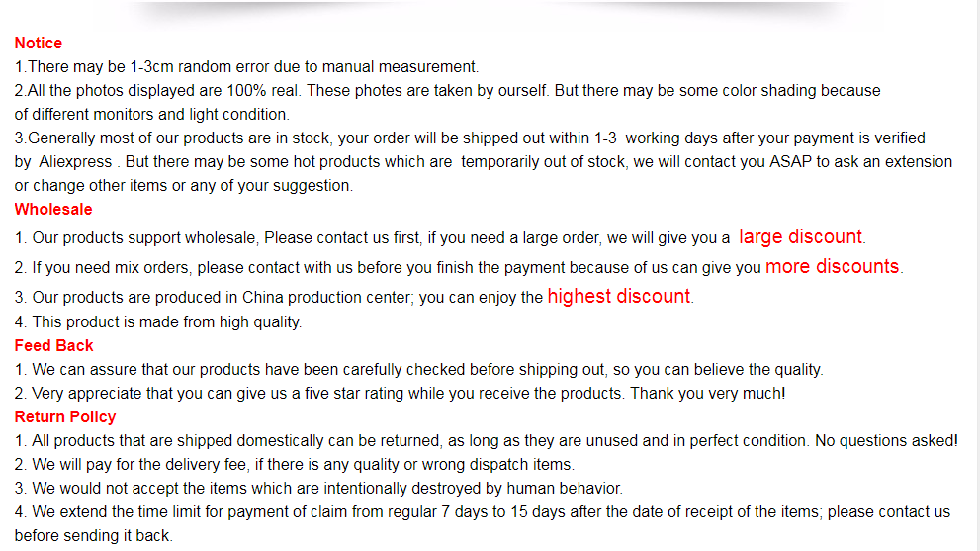The height and width of the screenshot is (551, 980).
Task: Click the 'carefully checked before shipping' sentence
Action: [418, 370]
